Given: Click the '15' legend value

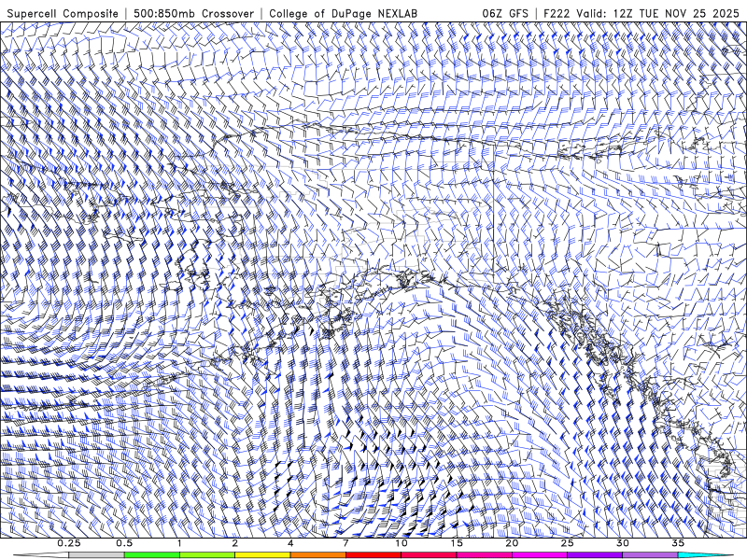Looking at the screenshot, I should (x=457, y=543).
